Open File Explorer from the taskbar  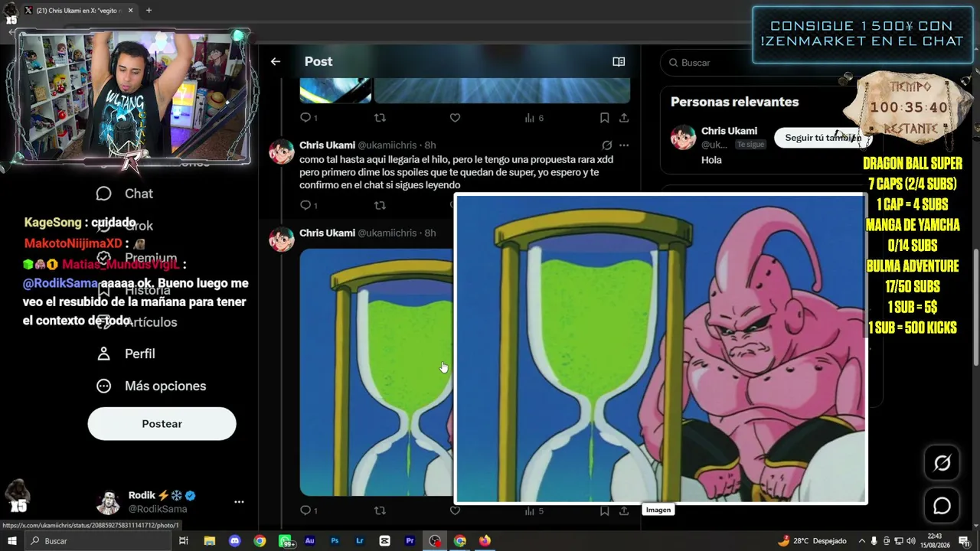click(210, 541)
